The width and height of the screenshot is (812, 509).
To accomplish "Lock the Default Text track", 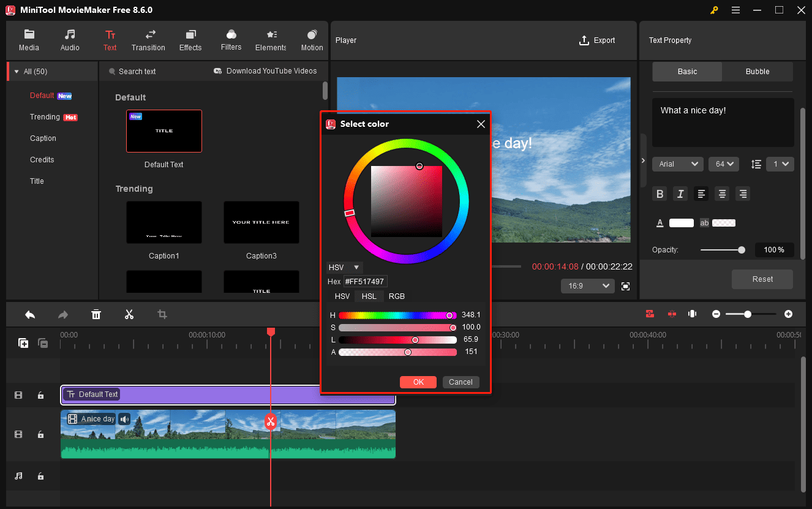I will point(40,395).
